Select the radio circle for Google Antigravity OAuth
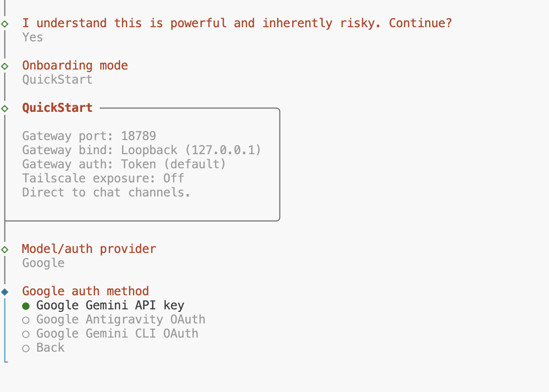 tap(26, 320)
